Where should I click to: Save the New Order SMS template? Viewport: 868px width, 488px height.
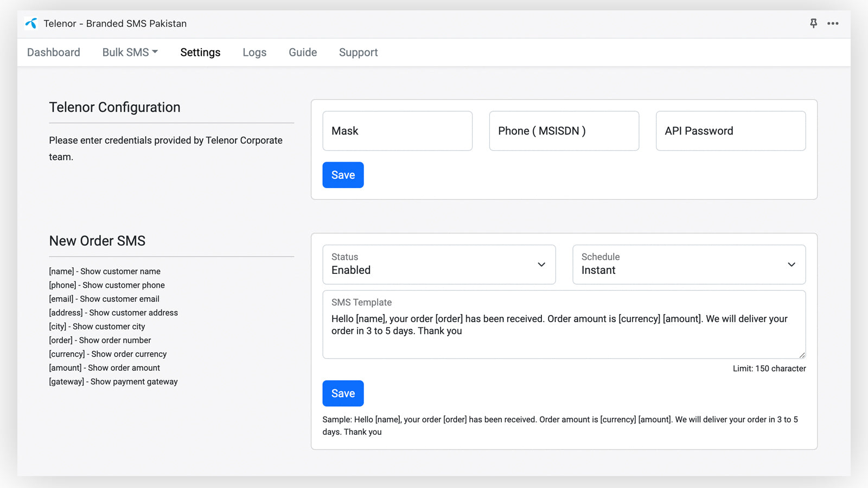click(x=343, y=394)
